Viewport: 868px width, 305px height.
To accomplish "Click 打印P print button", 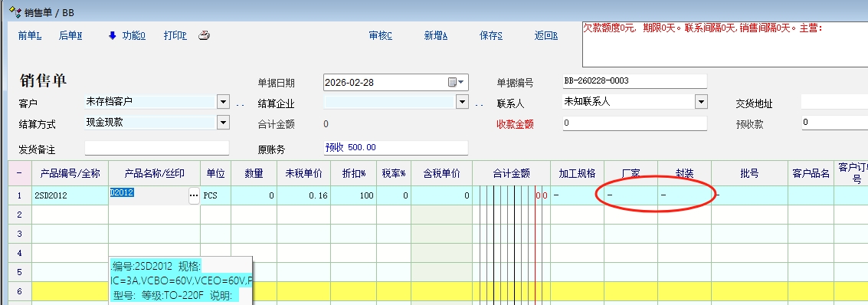I will [175, 35].
